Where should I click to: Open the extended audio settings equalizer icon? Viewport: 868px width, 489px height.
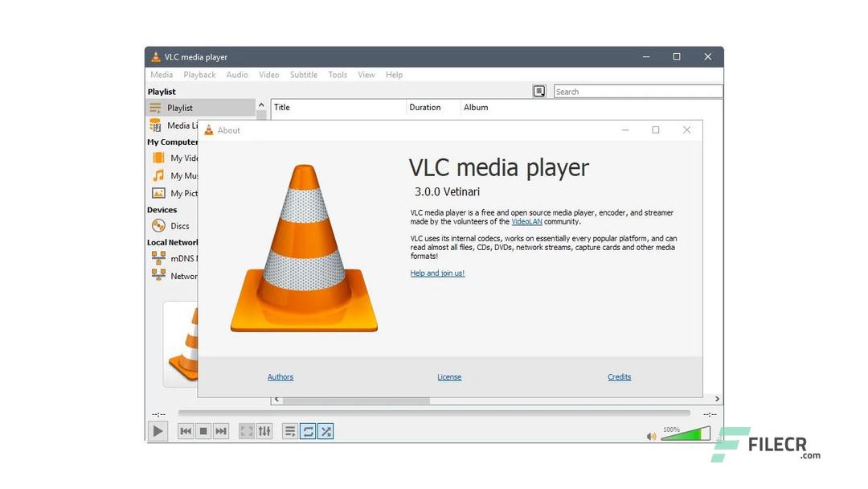(x=264, y=431)
